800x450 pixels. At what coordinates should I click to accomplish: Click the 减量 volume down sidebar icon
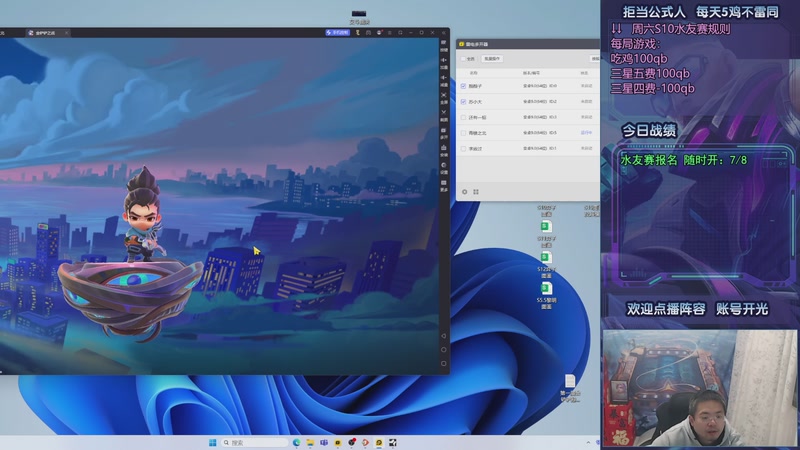(444, 80)
